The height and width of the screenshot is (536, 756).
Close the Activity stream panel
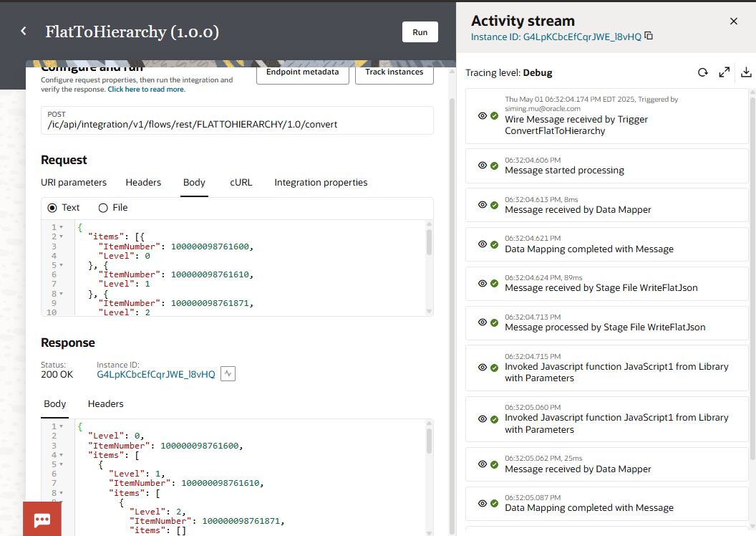[x=733, y=21]
